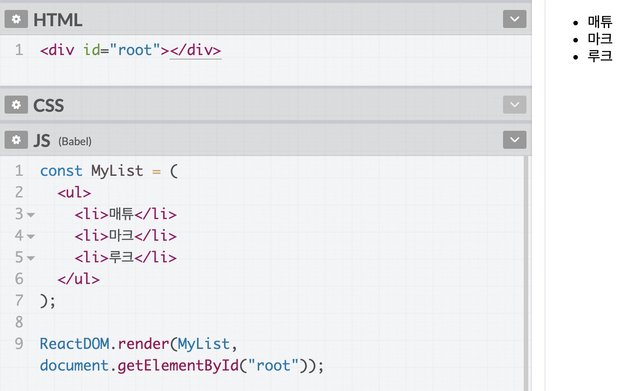Click the document.getElementById code line
This screenshot has width=640, height=391.
pos(182,365)
